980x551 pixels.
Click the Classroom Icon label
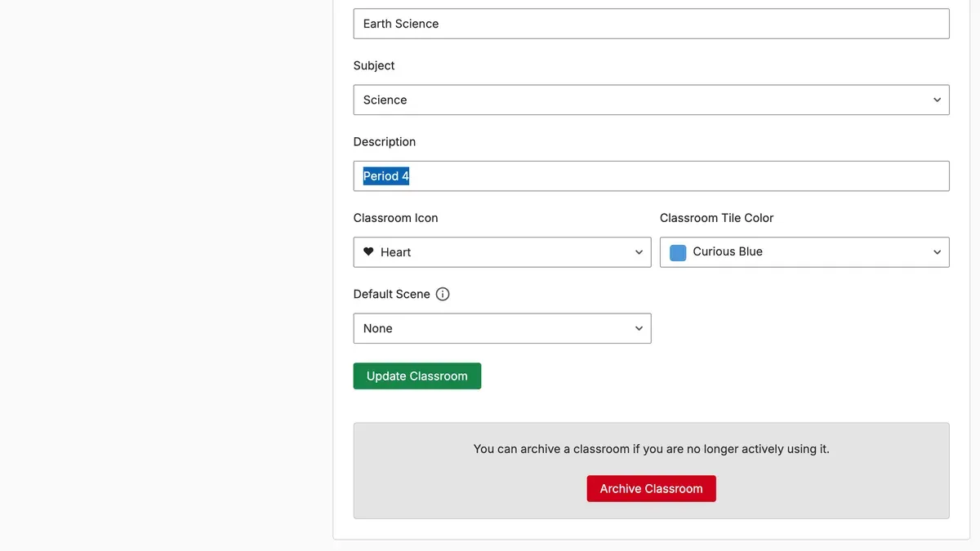tap(396, 218)
